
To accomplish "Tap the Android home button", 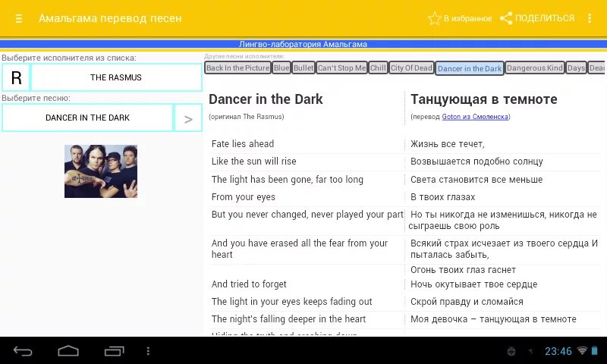I will point(68,351).
